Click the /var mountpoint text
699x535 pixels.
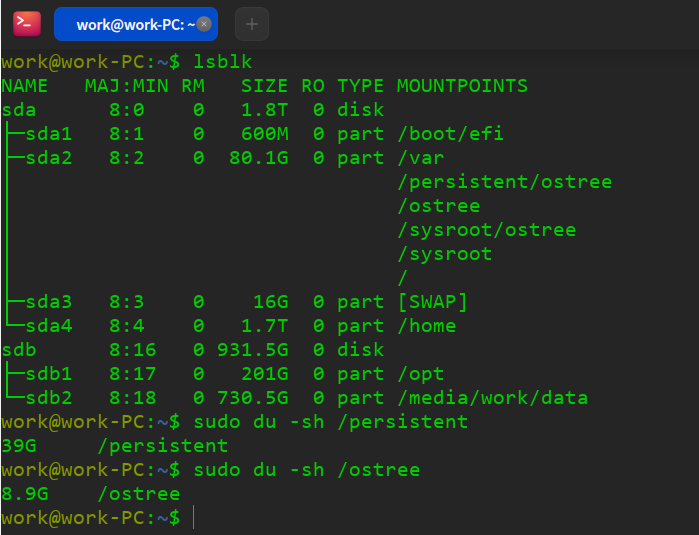click(x=420, y=158)
